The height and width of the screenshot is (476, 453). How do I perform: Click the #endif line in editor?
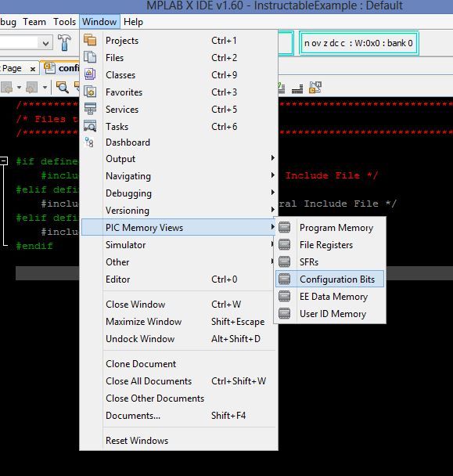[34, 246]
